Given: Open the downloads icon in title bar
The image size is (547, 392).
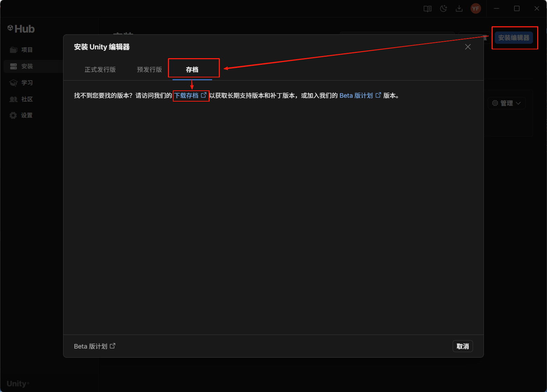Looking at the screenshot, I should click(x=459, y=9).
